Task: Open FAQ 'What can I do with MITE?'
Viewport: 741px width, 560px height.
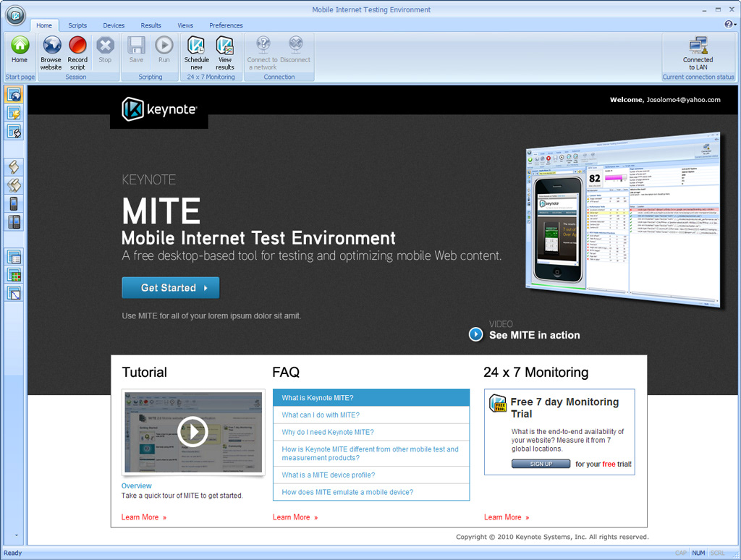Action: (371, 415)
